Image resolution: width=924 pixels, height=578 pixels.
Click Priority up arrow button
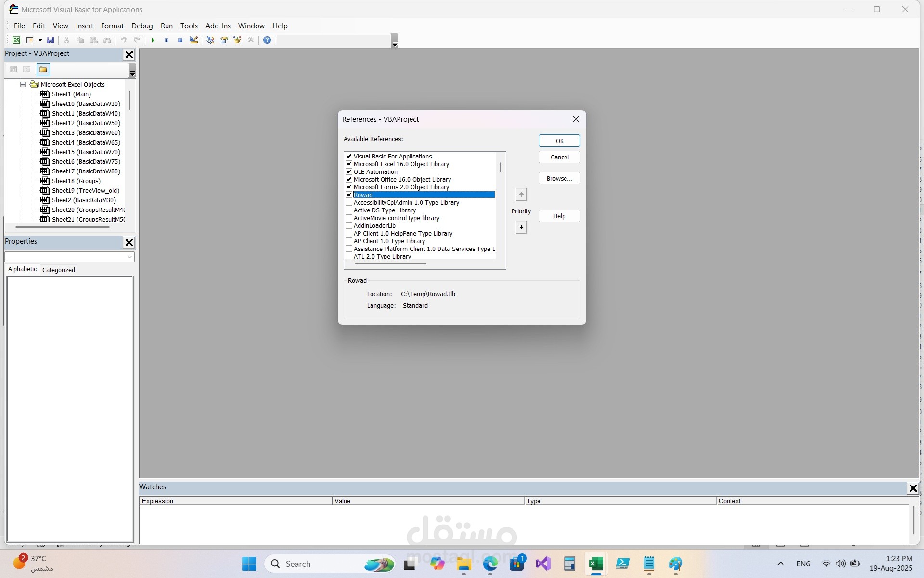521,195
